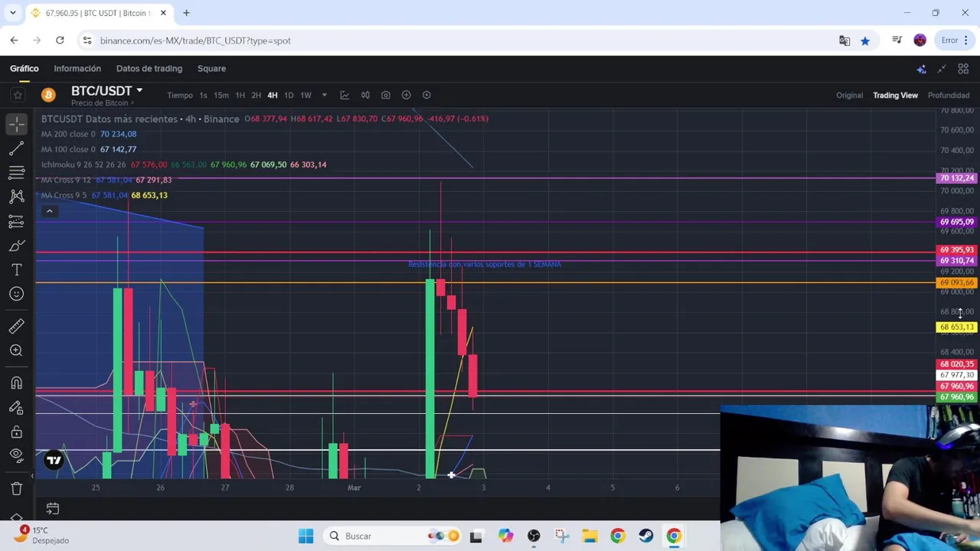Click the yellow 68 653,13 price label

pos(956,328)
